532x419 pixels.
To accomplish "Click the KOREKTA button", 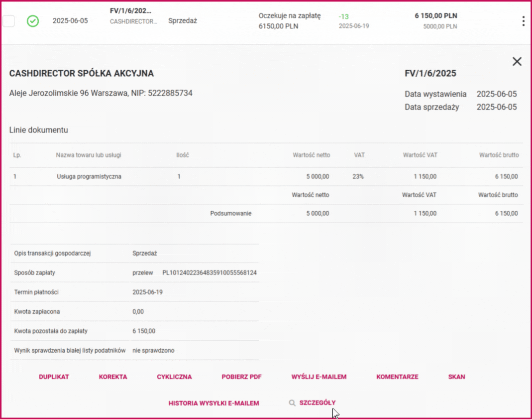I will (113, 377).
